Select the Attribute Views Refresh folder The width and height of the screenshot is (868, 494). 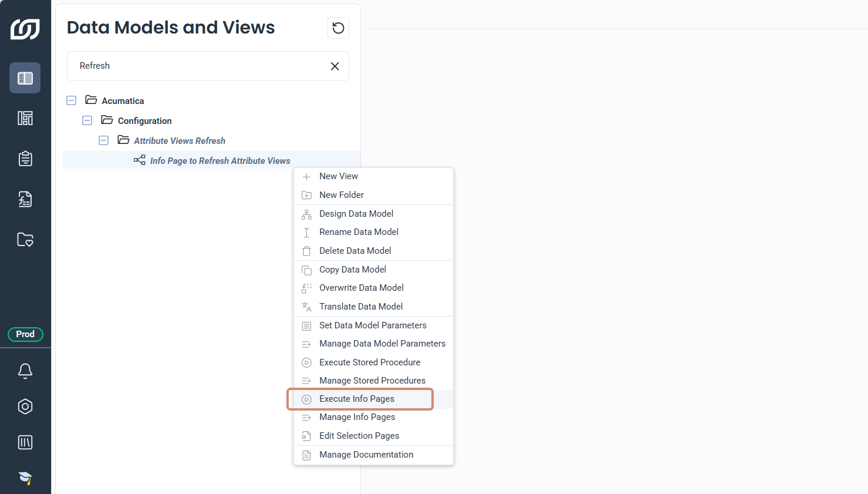click(180, 141)
